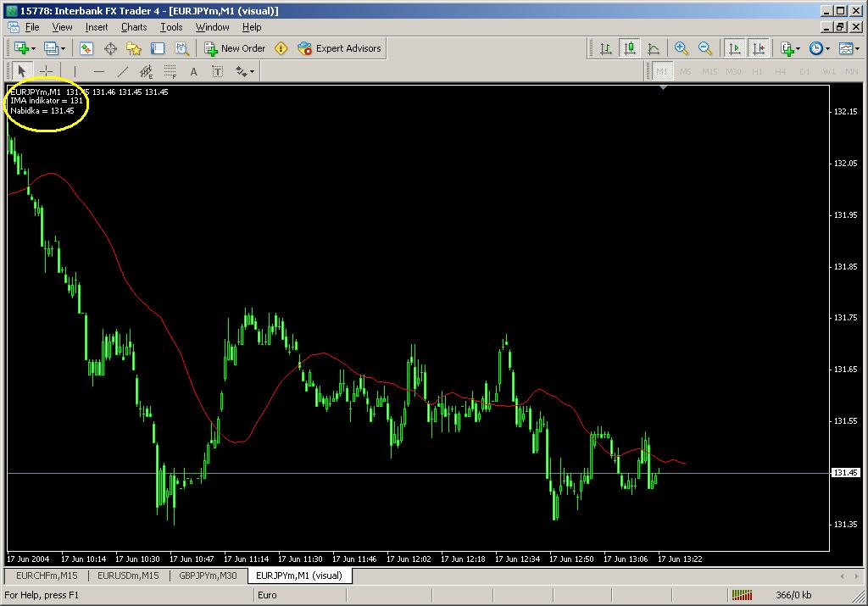Image resolution: width=868 pixels, height=606 pixels.
Task: Select the M1 timeframe button
Action: pos(662,71)
